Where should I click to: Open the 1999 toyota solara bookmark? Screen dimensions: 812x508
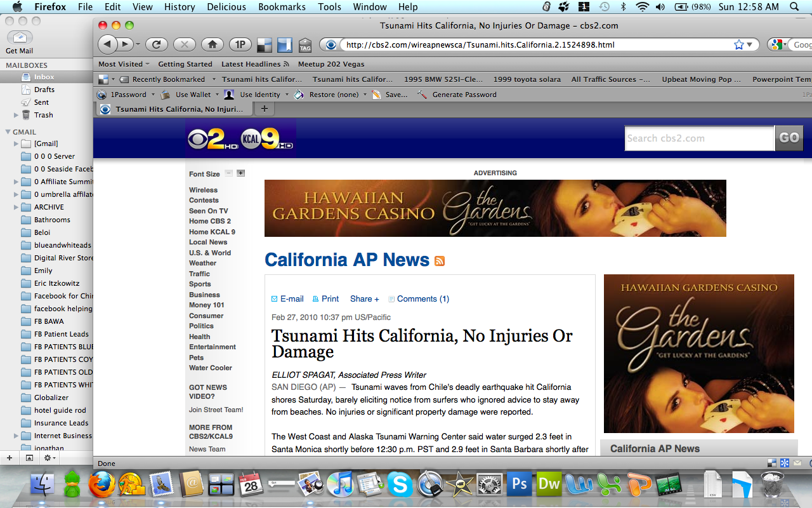point(527,79)
